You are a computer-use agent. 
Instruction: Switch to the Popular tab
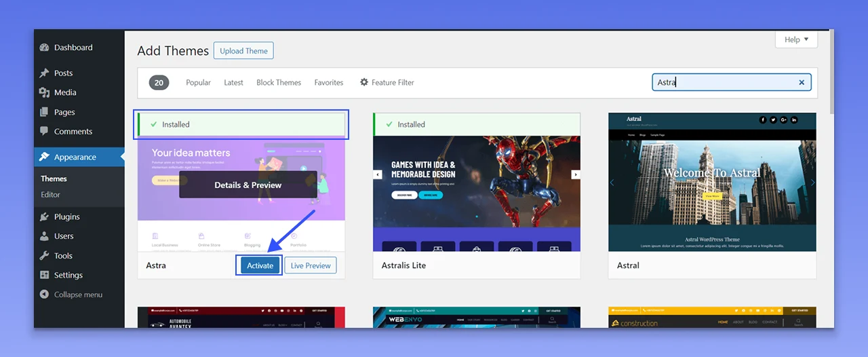198,82
